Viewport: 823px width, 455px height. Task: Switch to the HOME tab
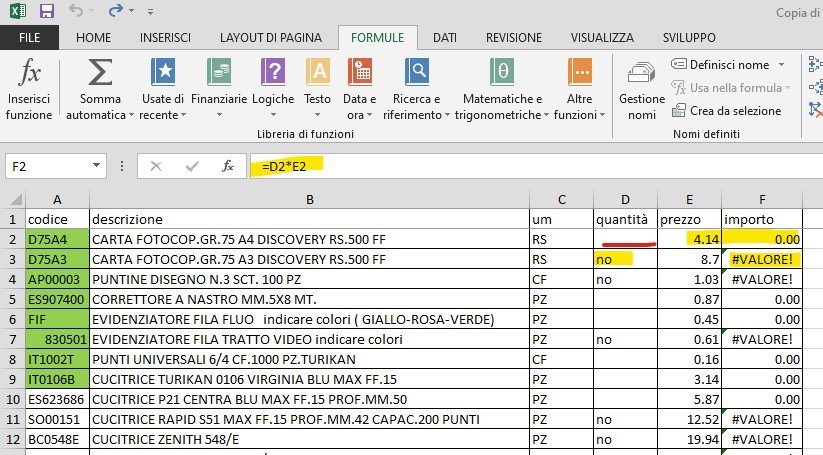point(93,38)
